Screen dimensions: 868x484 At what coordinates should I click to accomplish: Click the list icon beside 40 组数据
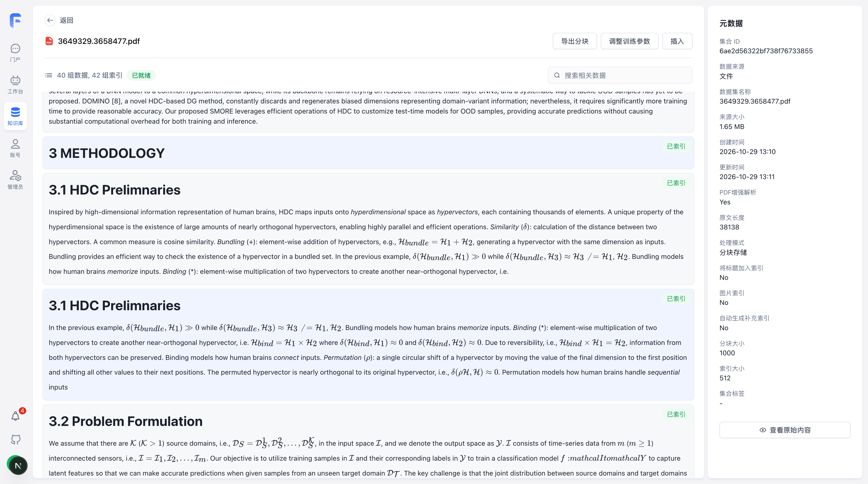pyautogui.click(x=48, y=75)
